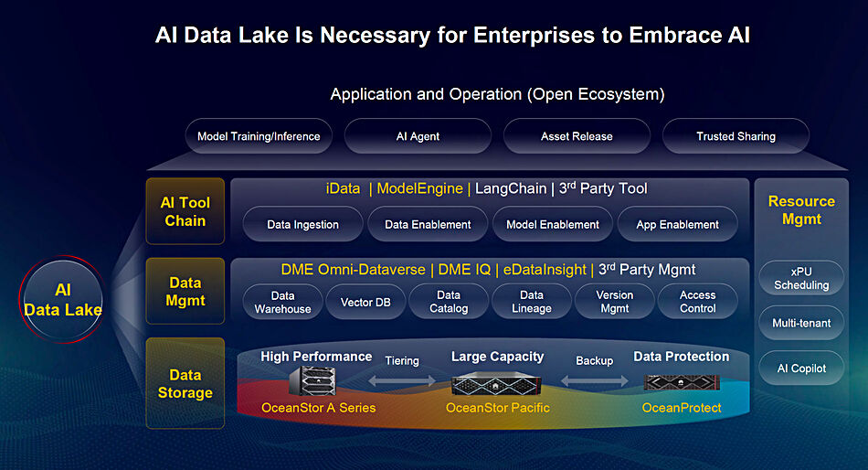This screenshot has height=470, width=868.
Task: Select the AI Data Lake circle
Action: point(62,300)
